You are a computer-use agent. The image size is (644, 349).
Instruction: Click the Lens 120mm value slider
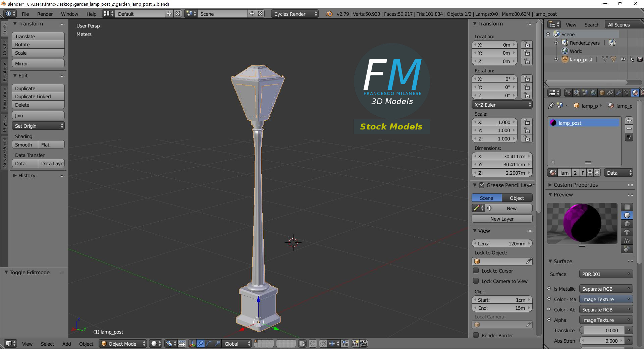502,243
